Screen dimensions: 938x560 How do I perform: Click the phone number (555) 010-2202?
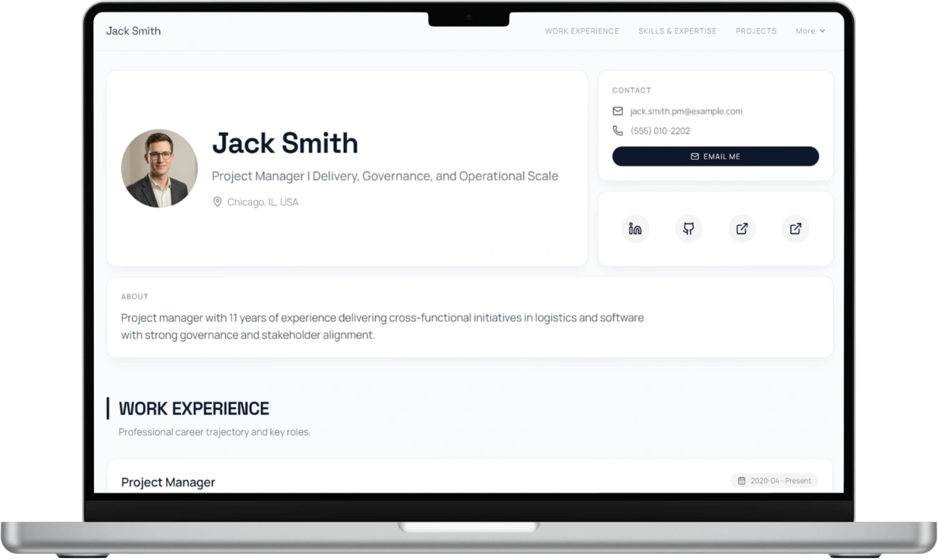click(660, 131)
